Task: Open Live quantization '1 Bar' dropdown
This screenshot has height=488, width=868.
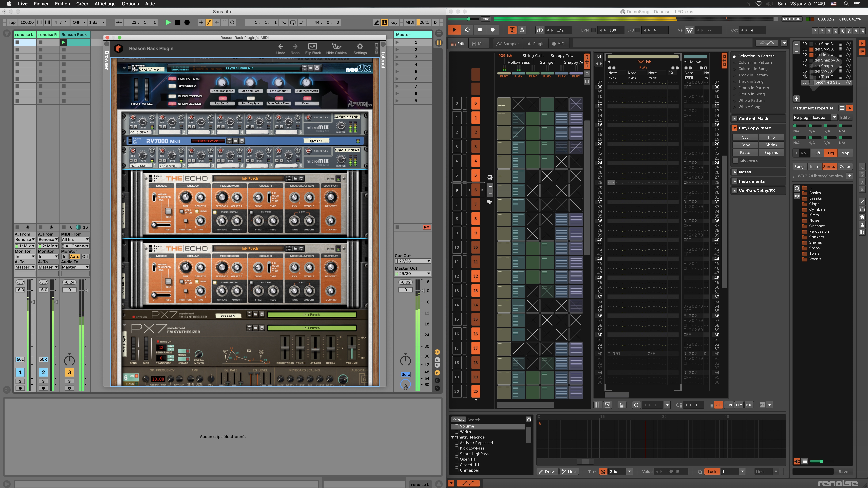Action: pos(97,23)
